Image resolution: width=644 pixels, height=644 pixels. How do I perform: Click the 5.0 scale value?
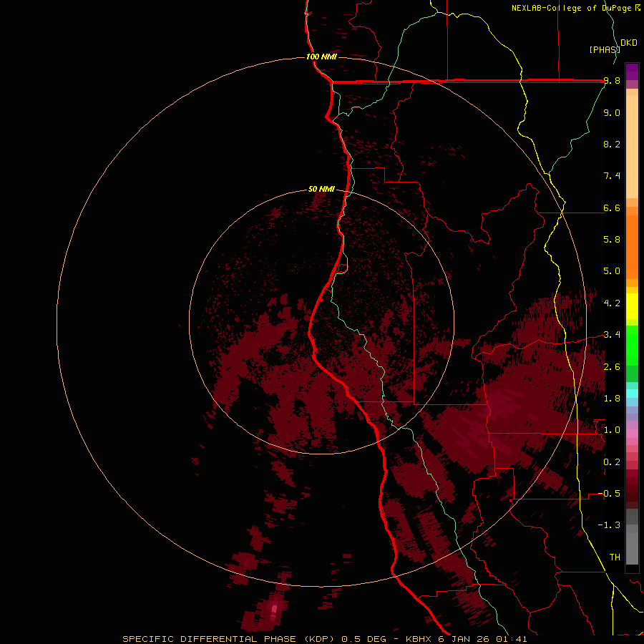[612, 271]
